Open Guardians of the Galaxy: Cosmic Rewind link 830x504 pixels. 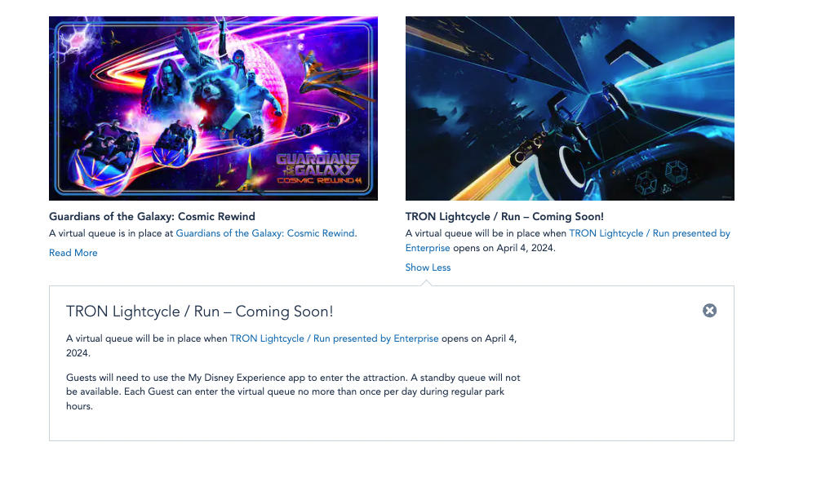click(x=265, y=233)
